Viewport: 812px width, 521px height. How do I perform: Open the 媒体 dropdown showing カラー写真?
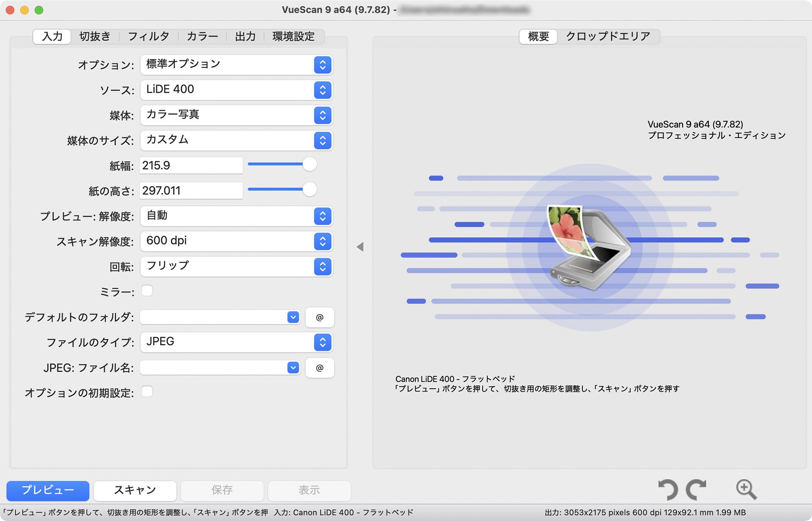[x=323, y=115]
